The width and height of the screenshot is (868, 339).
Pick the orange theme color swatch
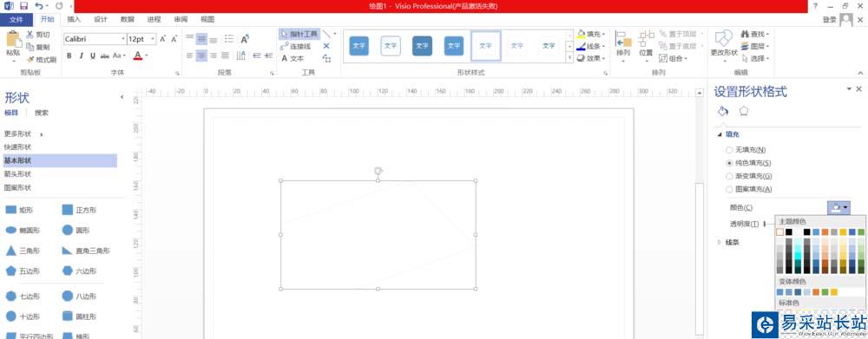(x=825, y=232)
